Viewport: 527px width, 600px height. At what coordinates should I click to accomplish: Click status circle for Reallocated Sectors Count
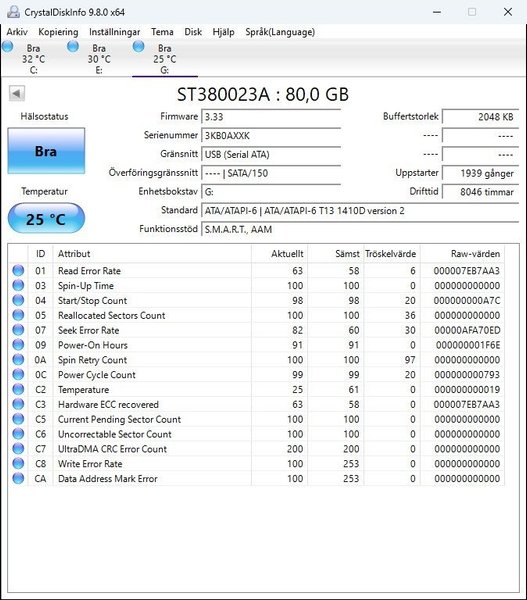18,315
